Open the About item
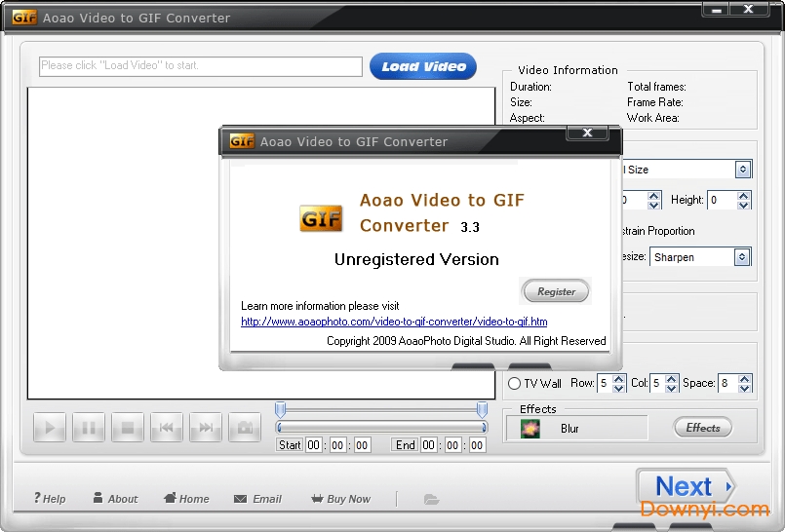 [115, 499]
